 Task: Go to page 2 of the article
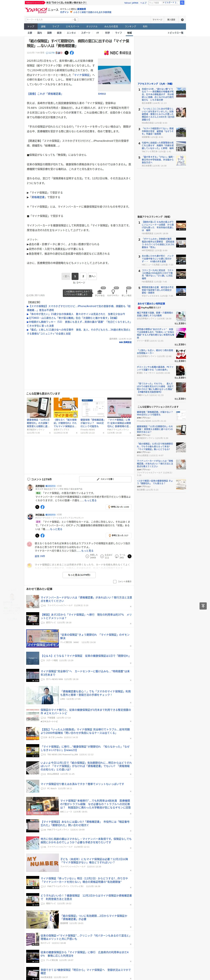tap(83, 276)
